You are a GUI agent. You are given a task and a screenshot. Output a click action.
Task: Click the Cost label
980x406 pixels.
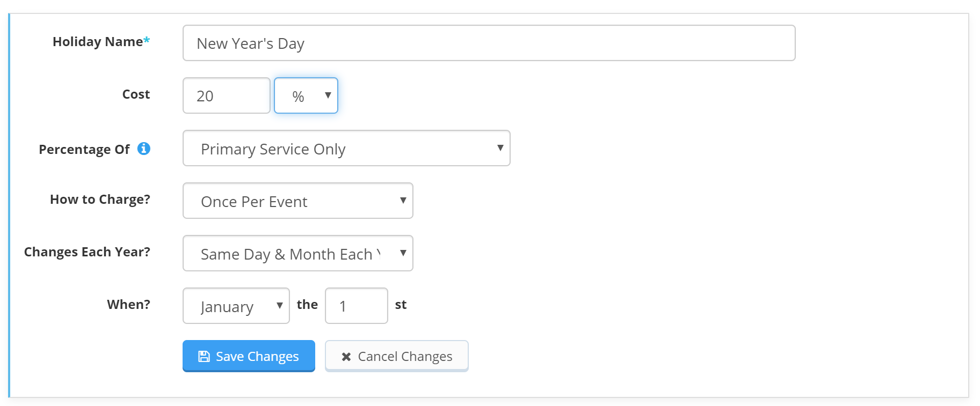136,94
